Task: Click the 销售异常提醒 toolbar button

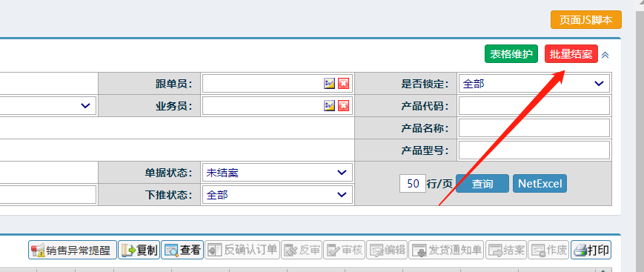Action: coord(73,250)
